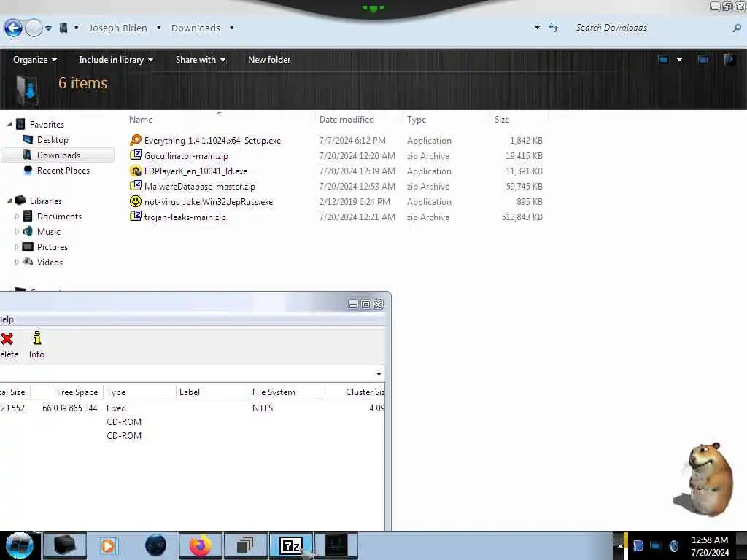Screen dimensions: 747x560
Task: Click the file name MalwareDatabase-master.zip
Action: (200, 186)
